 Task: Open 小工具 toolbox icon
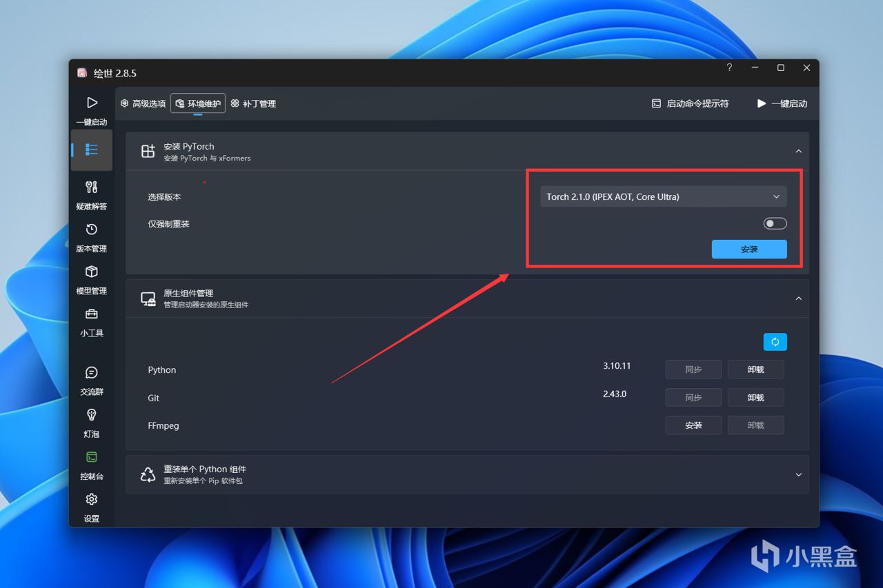(92, 314)
